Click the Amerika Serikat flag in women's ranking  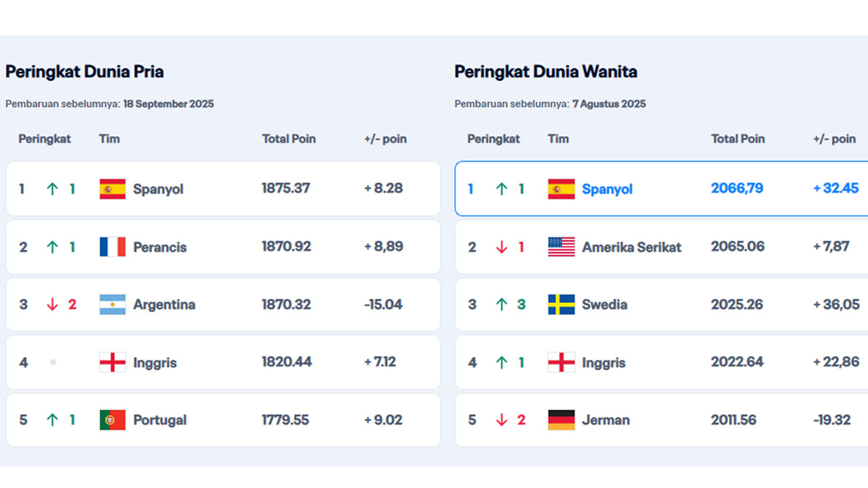[559, 247]
